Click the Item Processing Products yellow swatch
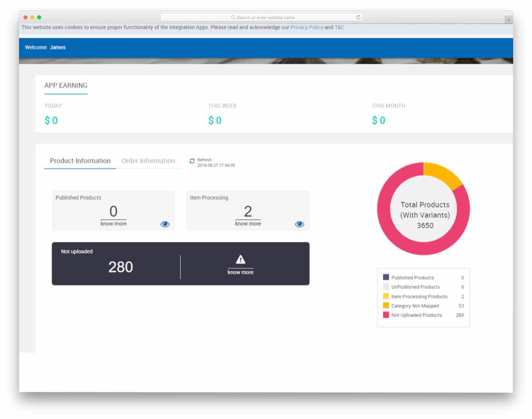The image size is (532, 419). click(x=386, y=296)
